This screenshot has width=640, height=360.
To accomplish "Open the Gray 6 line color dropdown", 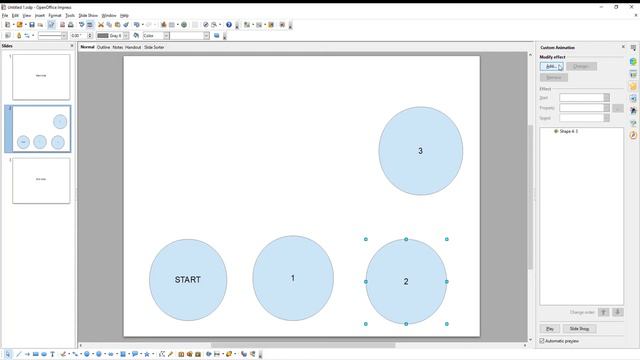I will pos(126,36).
